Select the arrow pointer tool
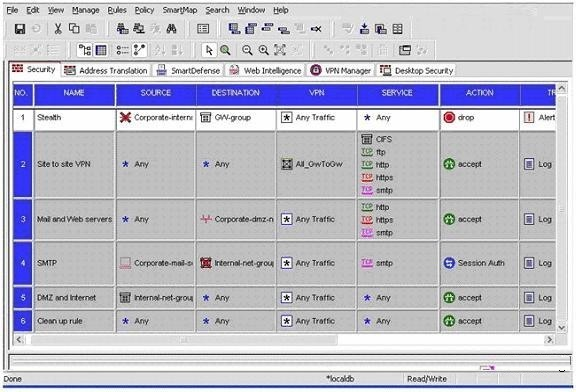576x392 pixels. click(x=209, y=50)
